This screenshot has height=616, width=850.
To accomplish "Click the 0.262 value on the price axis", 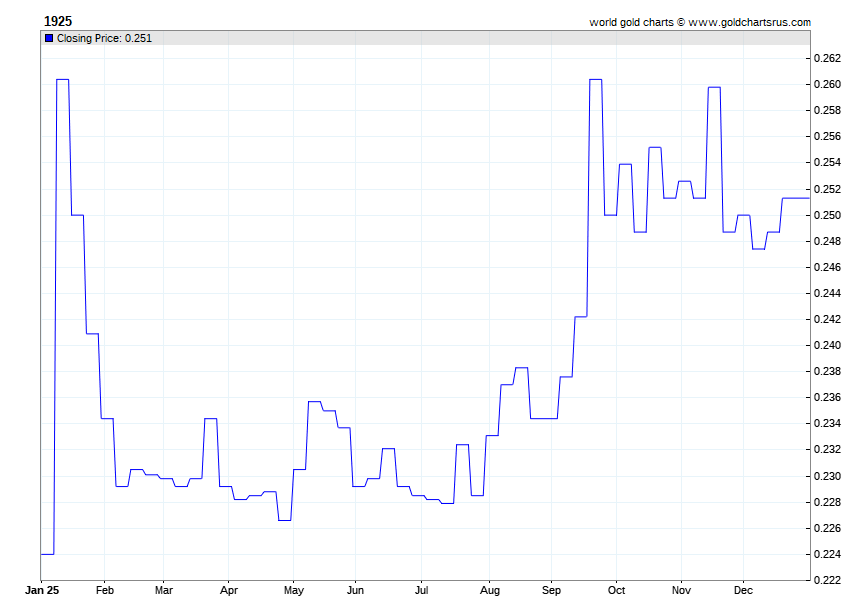I will pos(827,58).
